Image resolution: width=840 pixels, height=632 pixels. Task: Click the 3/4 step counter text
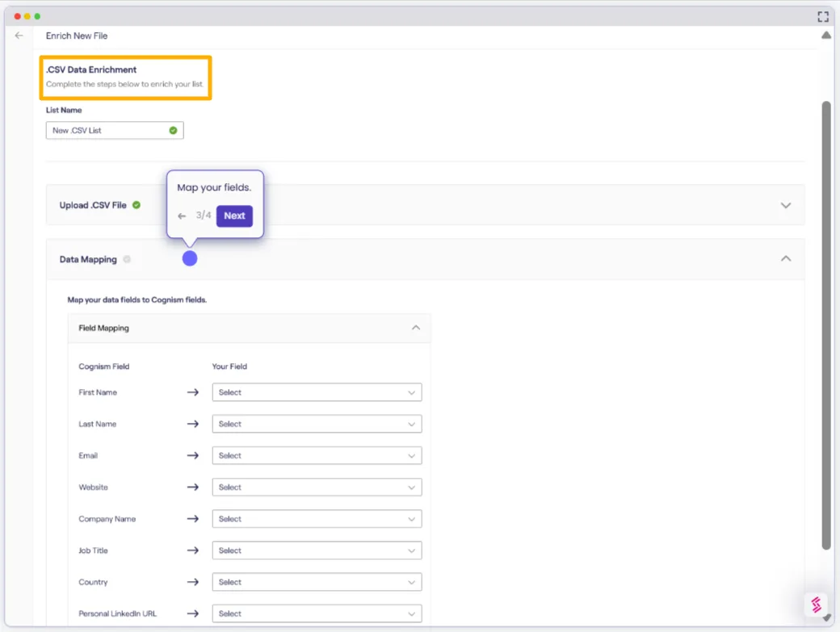click(x=203, y=216)
